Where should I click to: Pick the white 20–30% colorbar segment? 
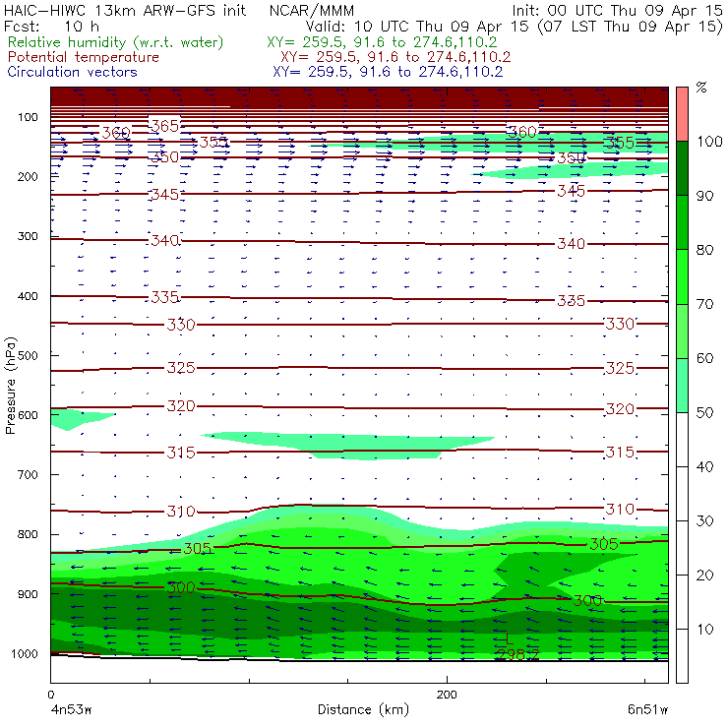pos(682,548)
